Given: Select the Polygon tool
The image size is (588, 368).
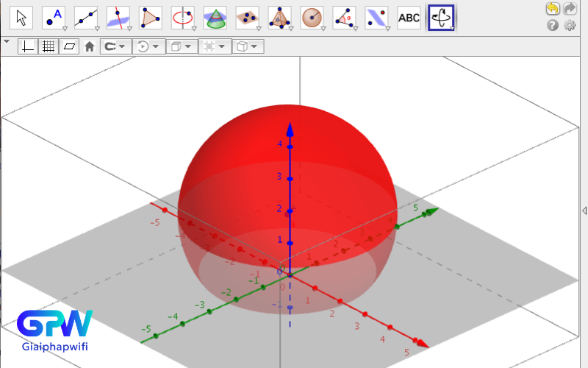Looking at the screenshot, I should point(151,18).
